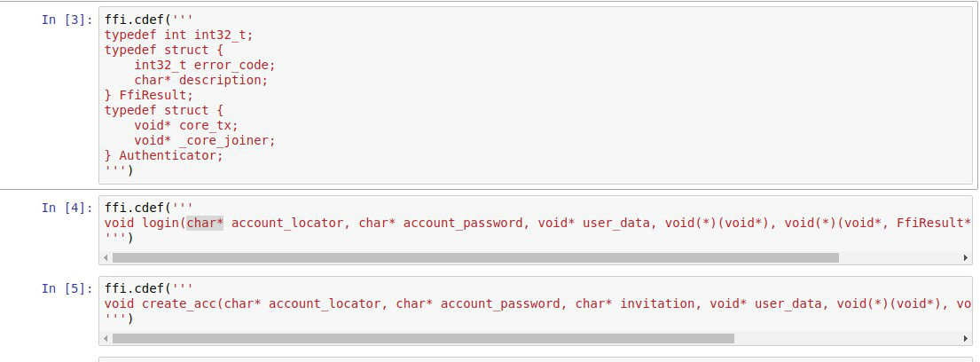Select the In [4] cell prompt
This screenshot has width=980, height=362.
[67, 208]
